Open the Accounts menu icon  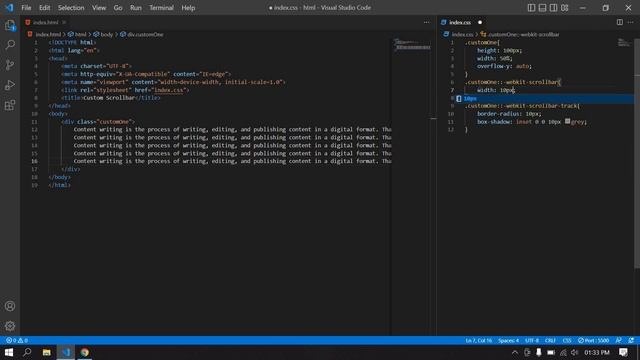click(10, 306)
